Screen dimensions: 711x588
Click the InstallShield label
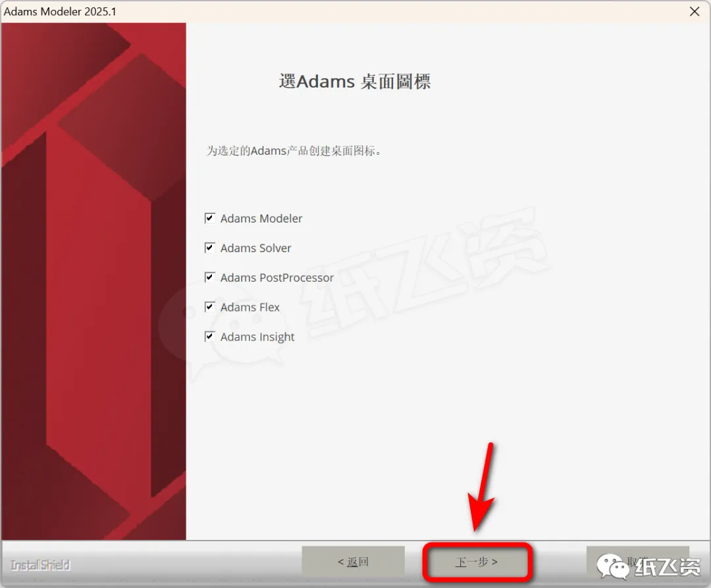coord(40,565)
